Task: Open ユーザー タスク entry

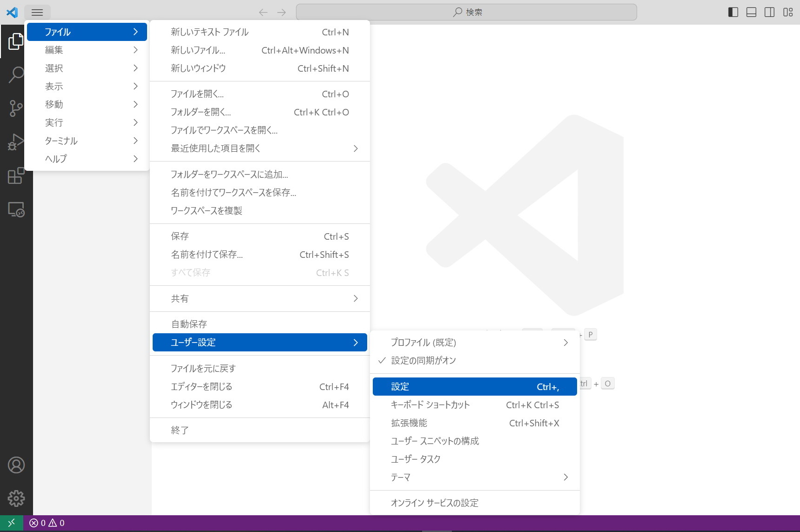Action: (475, 459)
